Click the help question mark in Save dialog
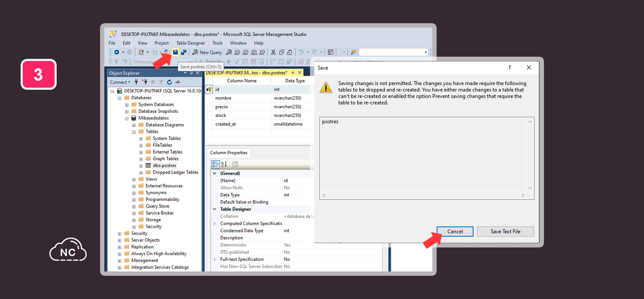The height and width of the screenshot is (299, 644). (x=510, y=67)
